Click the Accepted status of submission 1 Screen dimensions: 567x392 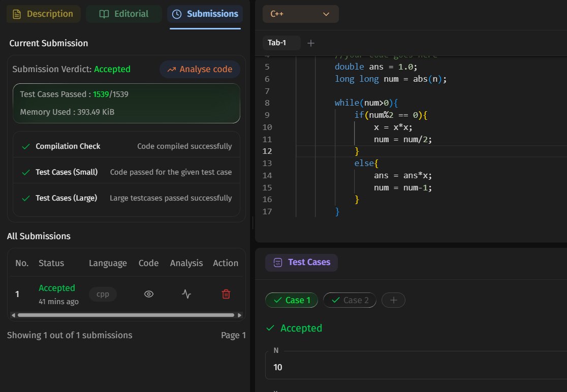pos(57,288)
